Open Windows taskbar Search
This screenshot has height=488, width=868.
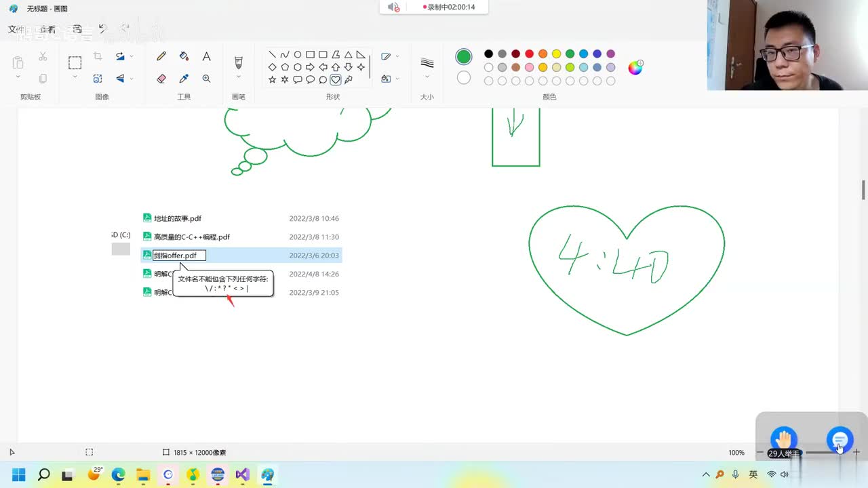tap(43, 474)
